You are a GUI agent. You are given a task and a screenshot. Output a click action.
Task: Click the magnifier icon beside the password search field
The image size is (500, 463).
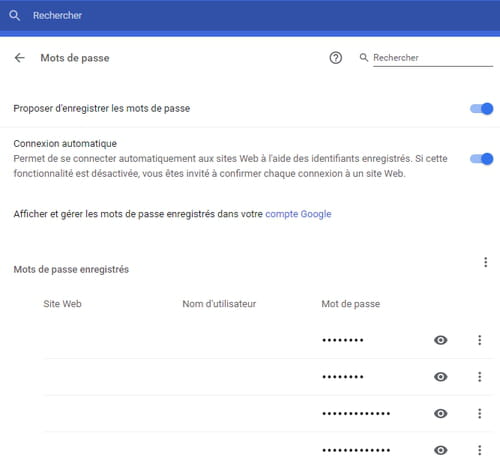click(x=364, y=57)
